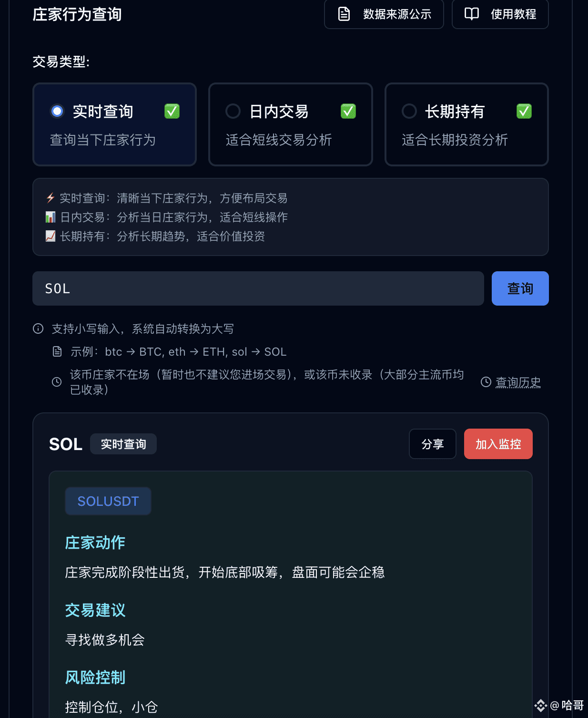Click the clock icon beside 查询历史
Image resolution: width=588 pixels, height=718 pixels.
point(486,382)
